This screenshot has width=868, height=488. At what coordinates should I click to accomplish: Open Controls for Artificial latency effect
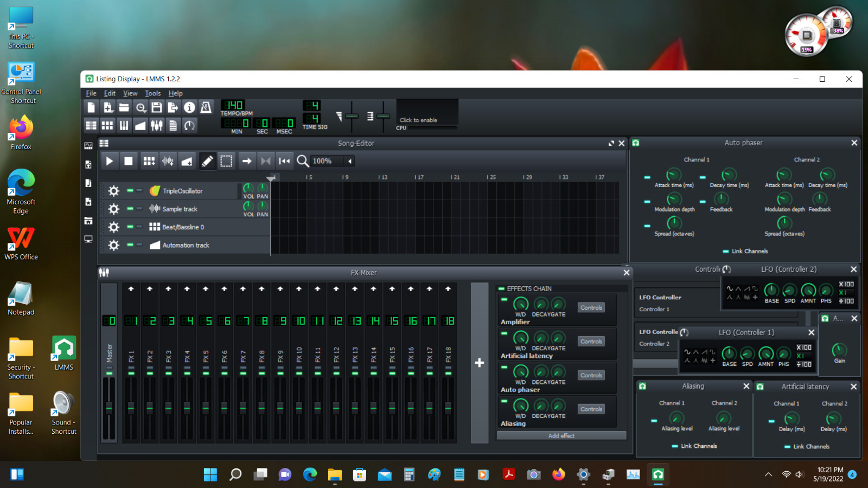(x=591, y=342)
